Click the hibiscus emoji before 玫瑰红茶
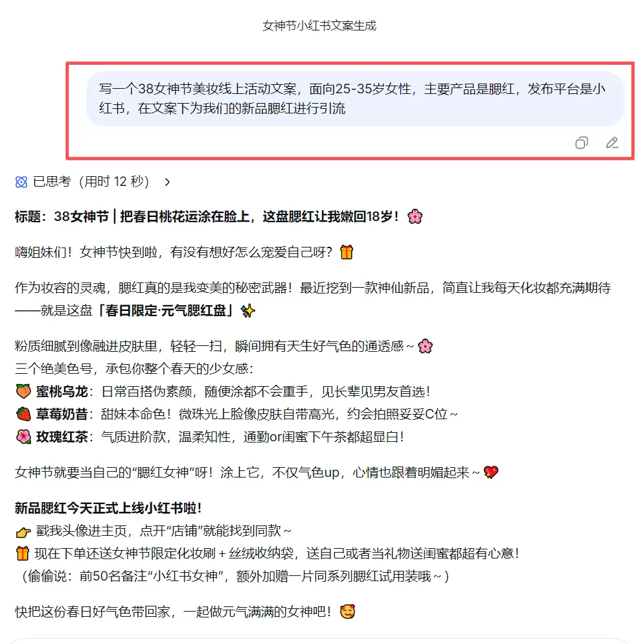Viewport: 644px width, 644px height. pyautogui.click(x=23, y=437)
